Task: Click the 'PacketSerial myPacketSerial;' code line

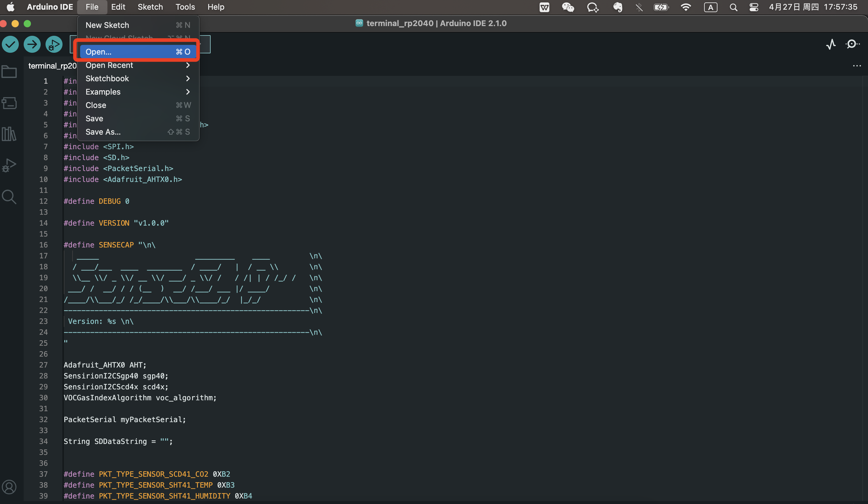Action: pos(125,420)
